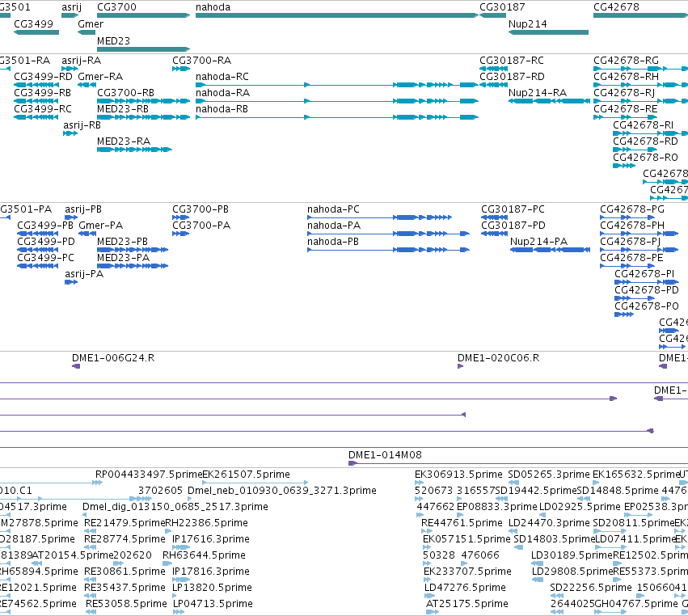Click EST IP17616.3prime

pyautogui.click(x=181, y=547)
